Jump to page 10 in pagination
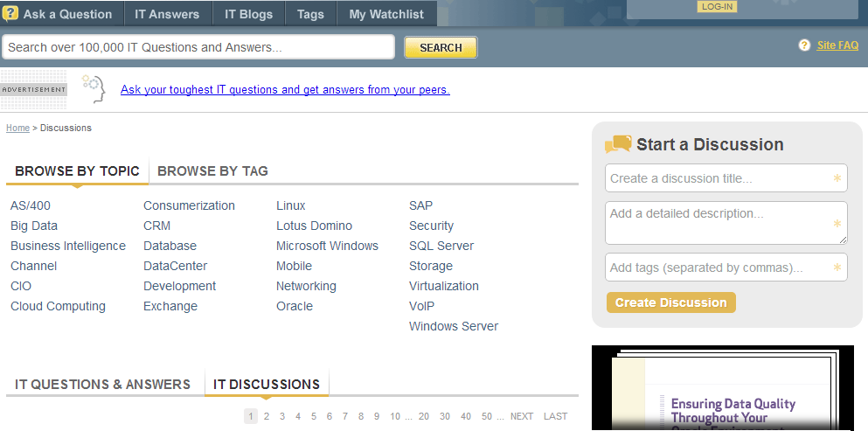Screen dimensions: 868x431 point(395,416)
